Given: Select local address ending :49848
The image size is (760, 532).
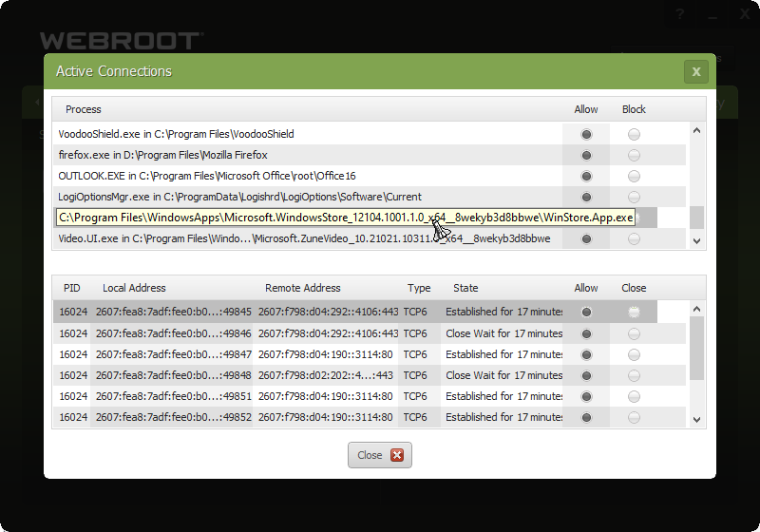Looking at the screenshot, I should click(x=174, y=375).
